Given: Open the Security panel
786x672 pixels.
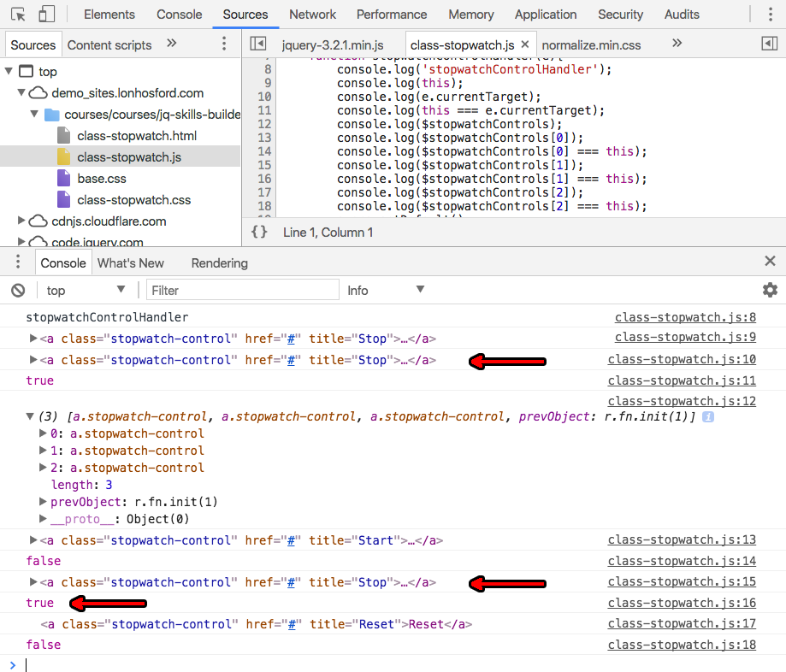Looking at the screenshot, I should [620, 15].
